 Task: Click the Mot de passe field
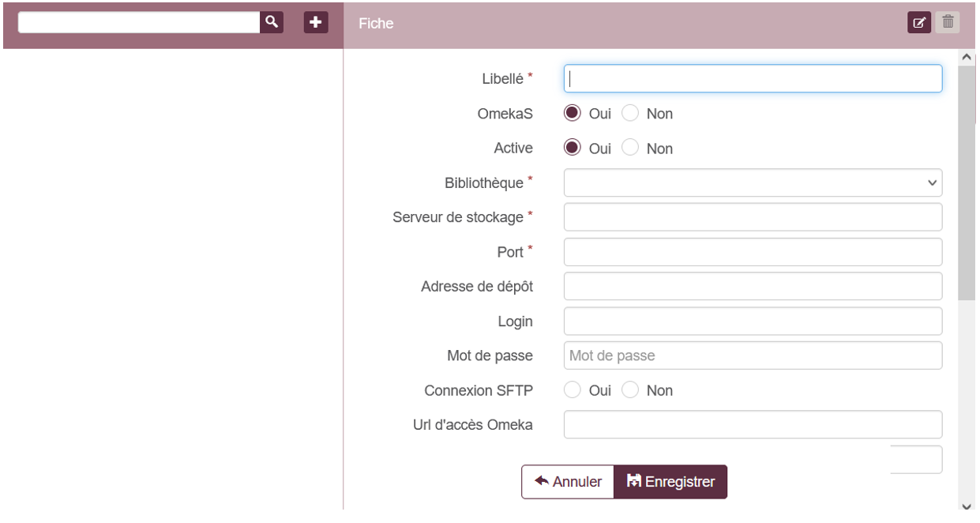point(752,356)
